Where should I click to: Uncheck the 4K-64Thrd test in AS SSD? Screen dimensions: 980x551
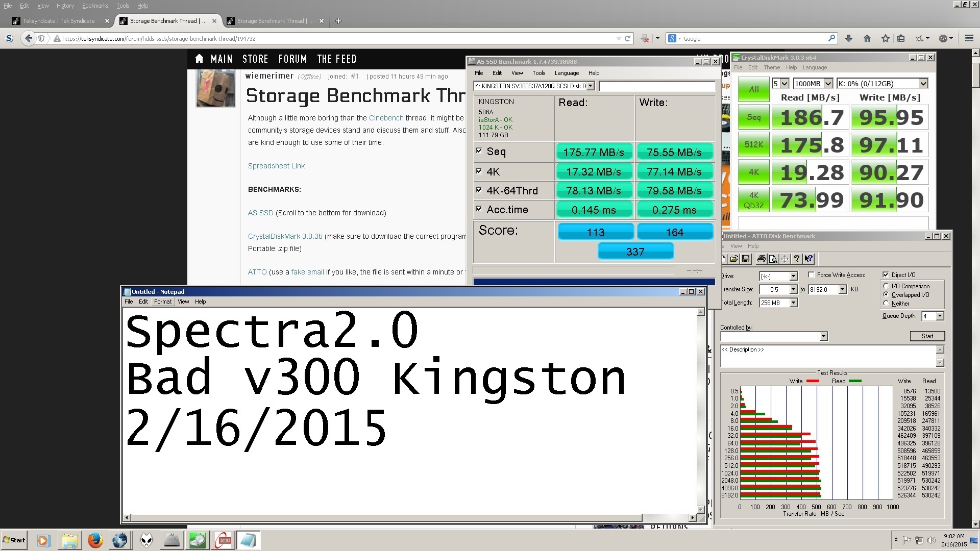479,190
